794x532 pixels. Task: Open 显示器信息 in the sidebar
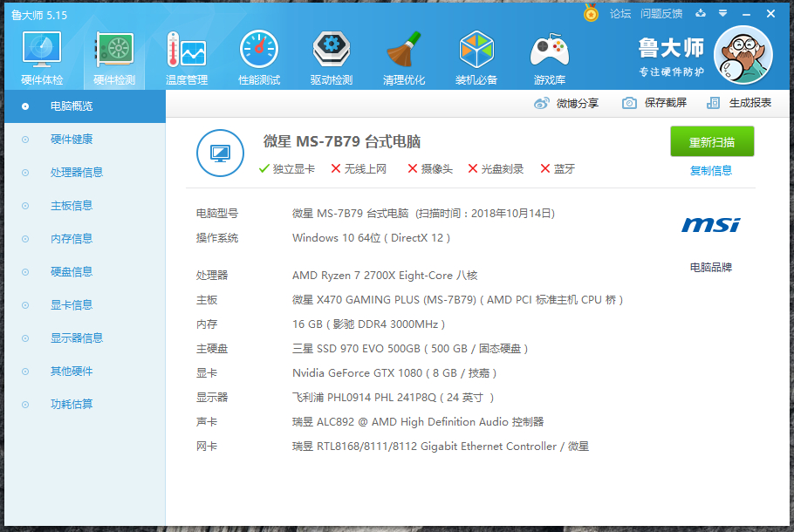point(86,338)
